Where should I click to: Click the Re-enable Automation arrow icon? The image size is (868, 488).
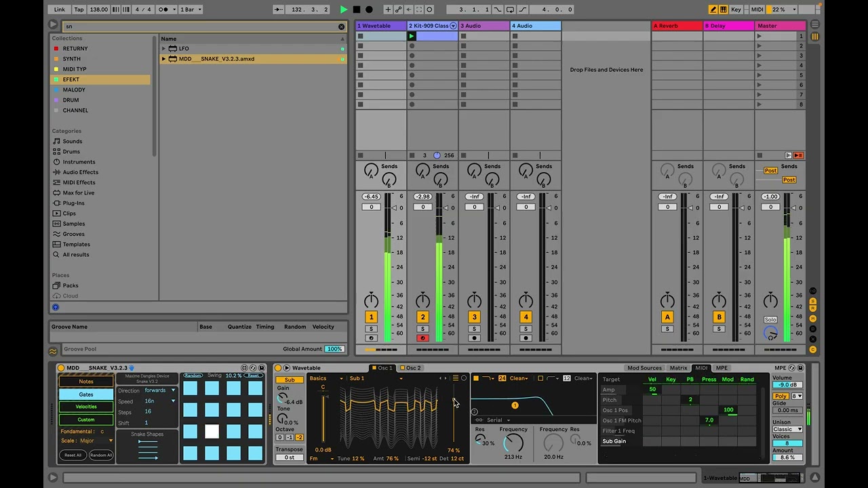click(x=409, y=9)
